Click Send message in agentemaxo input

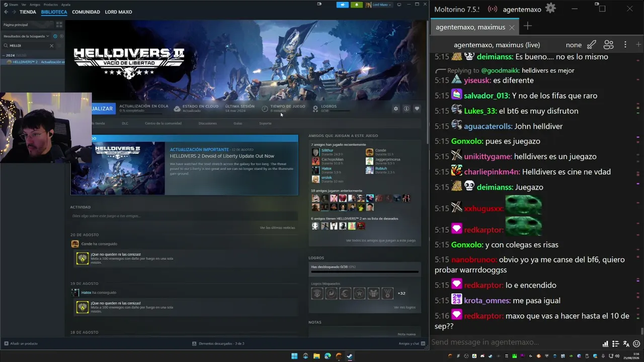(515, 342)
